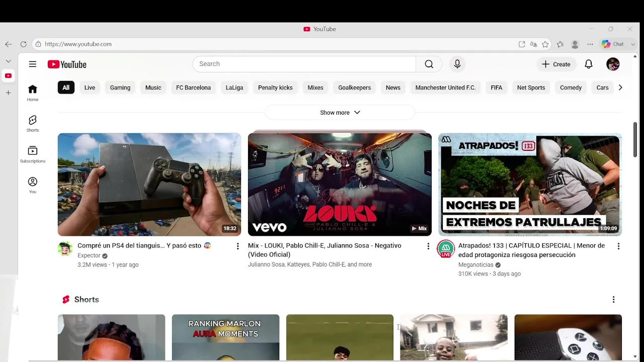Image resolution: width=644 pixels, height=362 pixels.
Task: Select the All filter chip
Action: tap(66, 87)
